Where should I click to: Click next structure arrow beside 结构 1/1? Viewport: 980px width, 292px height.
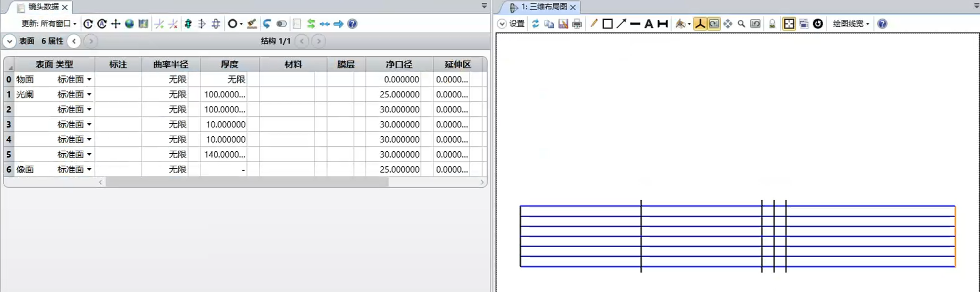318,41
